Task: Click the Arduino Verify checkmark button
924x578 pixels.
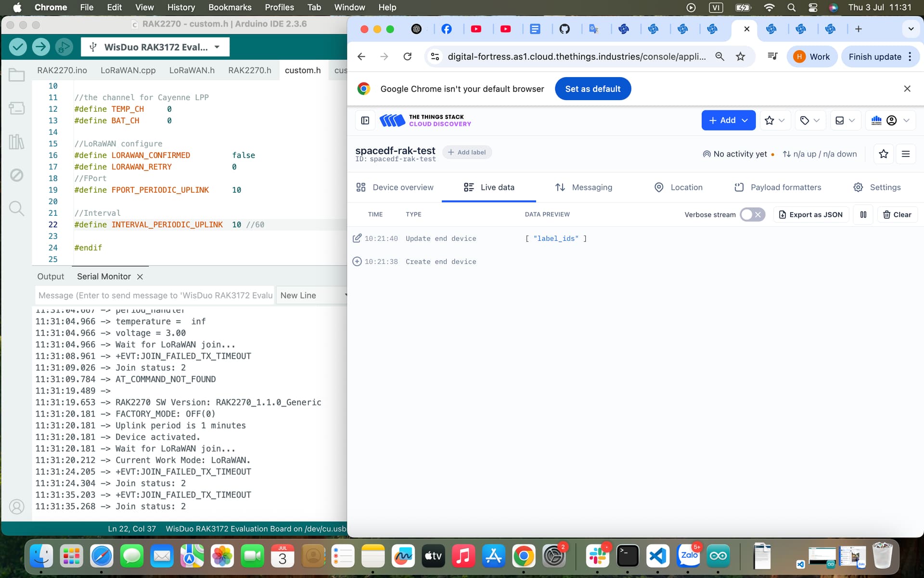Action: 18,47
